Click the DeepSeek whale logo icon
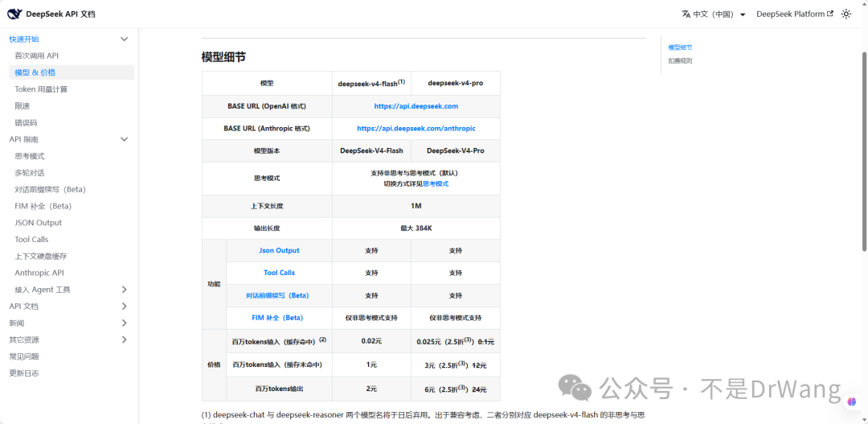The image size is (868, 424). (x=14, y=14)
